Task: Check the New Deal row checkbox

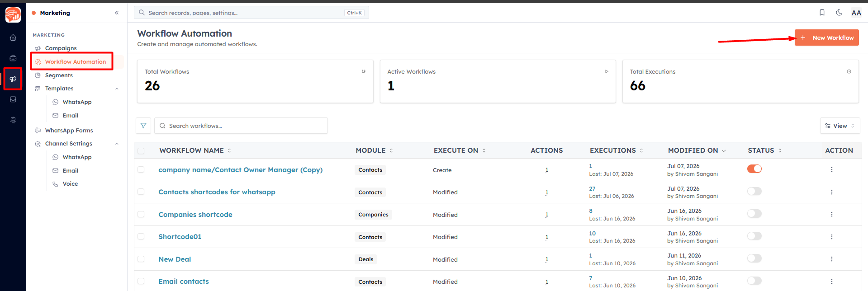Action: pos(141,259)
